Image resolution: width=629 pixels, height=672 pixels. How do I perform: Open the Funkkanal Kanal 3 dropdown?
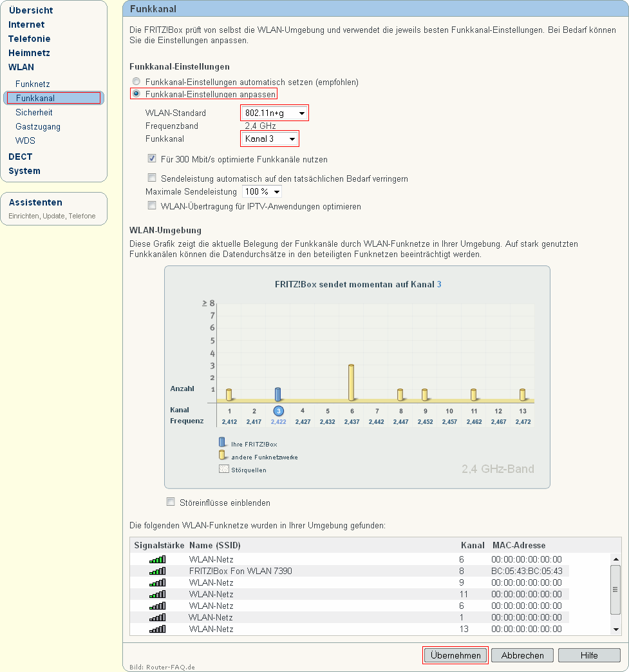click(269, 139)
